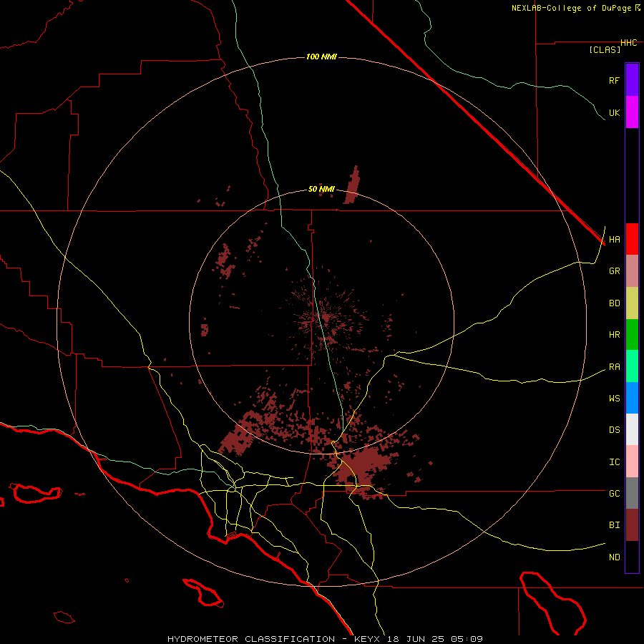Viewport: 644px width, 644px height.
Task: Click the "DS" legend label
Action: tap(614, 430)
